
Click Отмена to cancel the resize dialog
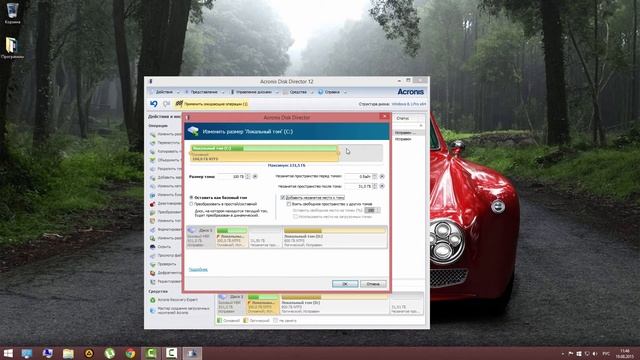click(373, 284)
